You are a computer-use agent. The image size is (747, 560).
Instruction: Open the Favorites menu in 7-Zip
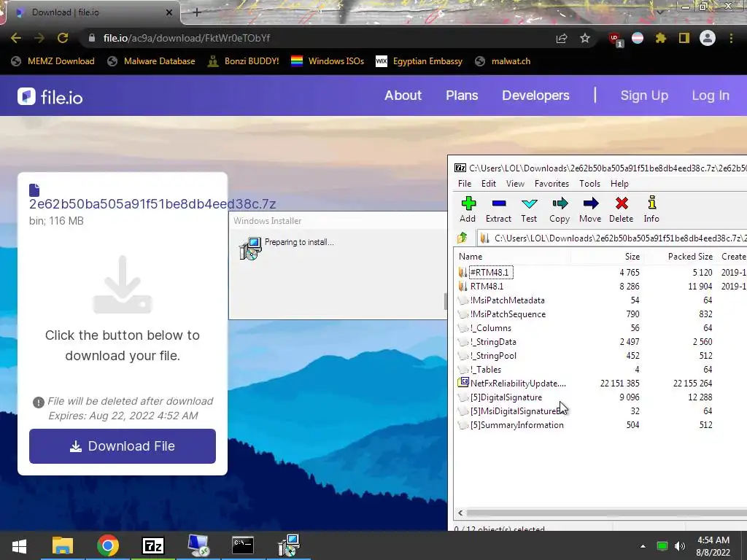click(x=551, y=183)
